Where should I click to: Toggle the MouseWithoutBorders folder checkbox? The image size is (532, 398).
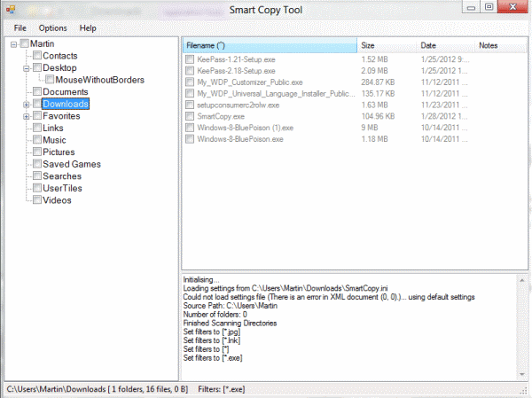pyautogui.click(x=49, y=80)
